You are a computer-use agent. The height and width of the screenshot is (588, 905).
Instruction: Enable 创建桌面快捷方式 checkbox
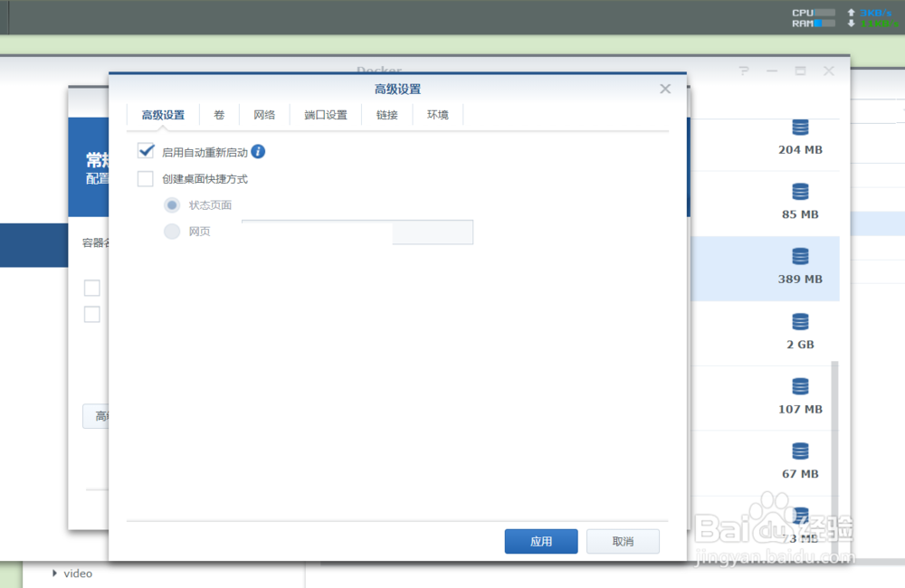146,178
